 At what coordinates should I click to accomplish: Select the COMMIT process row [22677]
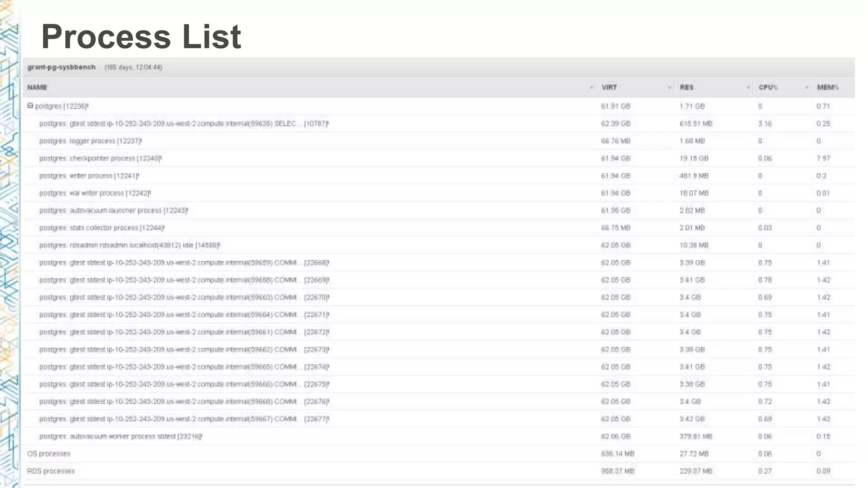[x=439, y=419]
